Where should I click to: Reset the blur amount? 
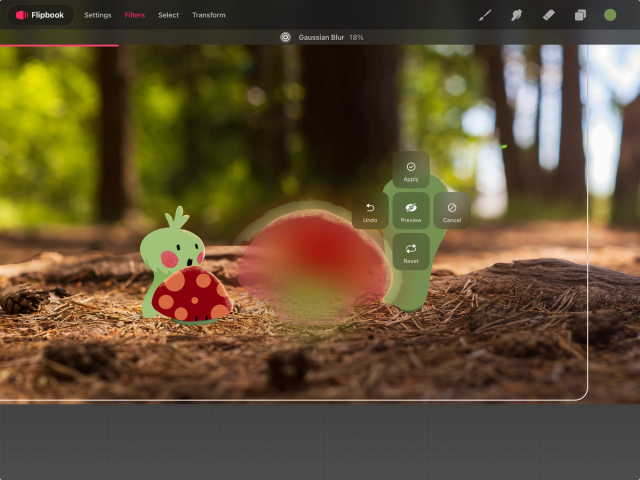tap(411, 252)
